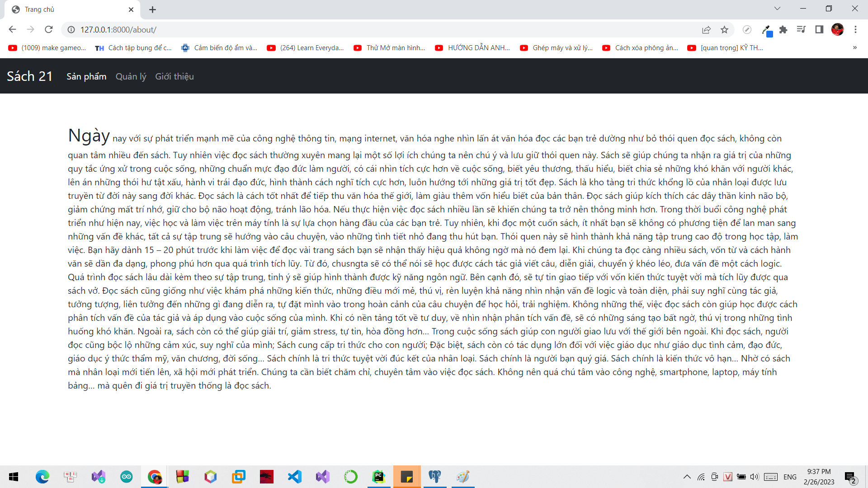Open the Extensions puzzle icon

tap(783, 30)
